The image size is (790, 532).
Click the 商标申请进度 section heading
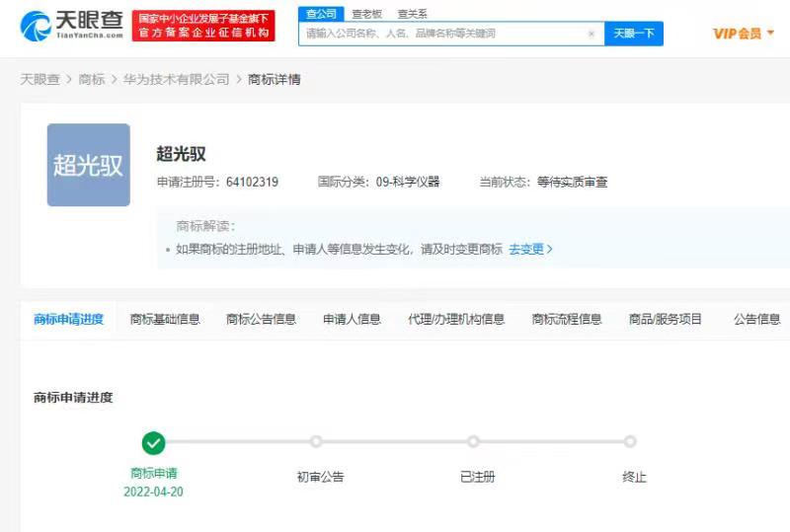73,398
